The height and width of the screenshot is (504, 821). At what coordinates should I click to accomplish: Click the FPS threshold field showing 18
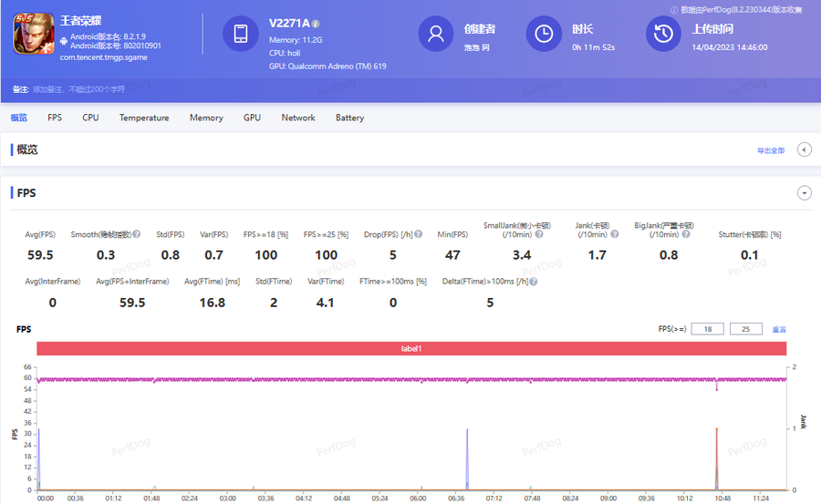tap(708, 329)
